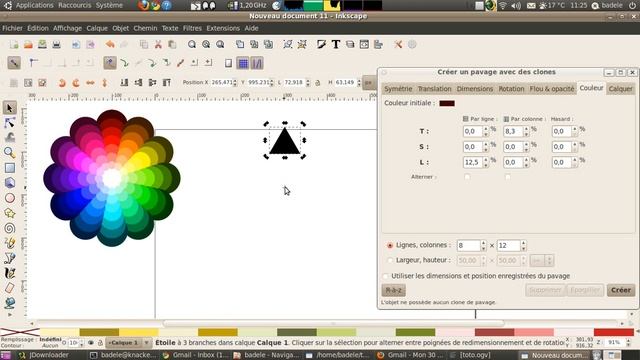Select the 3D box tool
This screenshot has height=360, width=640.
coord(10,183)
